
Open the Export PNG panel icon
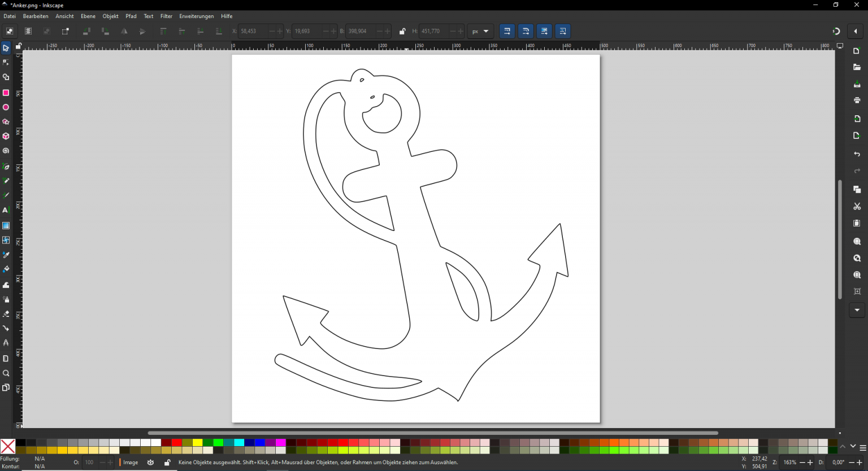(x=857, y=136)
